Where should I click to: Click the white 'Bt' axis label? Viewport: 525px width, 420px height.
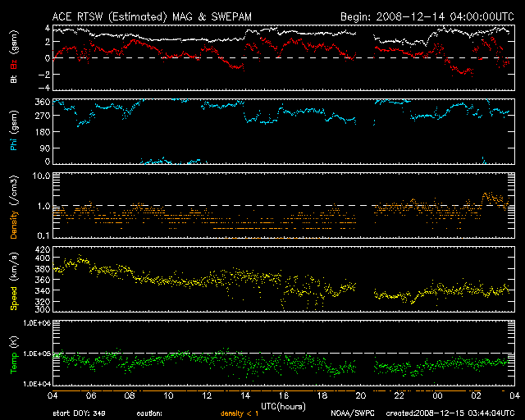14,79
